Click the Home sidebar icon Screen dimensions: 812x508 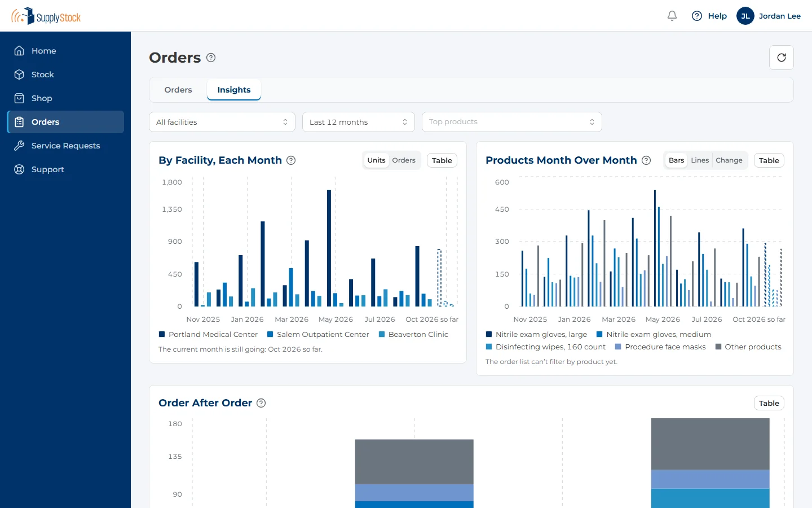coord(19,51)
